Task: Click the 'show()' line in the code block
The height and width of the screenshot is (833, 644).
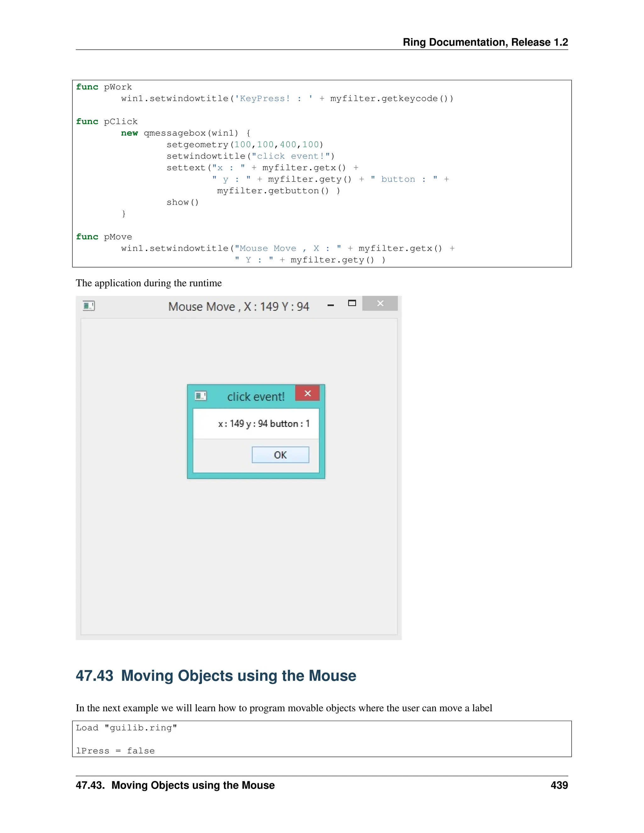Action: click(182, 202)
